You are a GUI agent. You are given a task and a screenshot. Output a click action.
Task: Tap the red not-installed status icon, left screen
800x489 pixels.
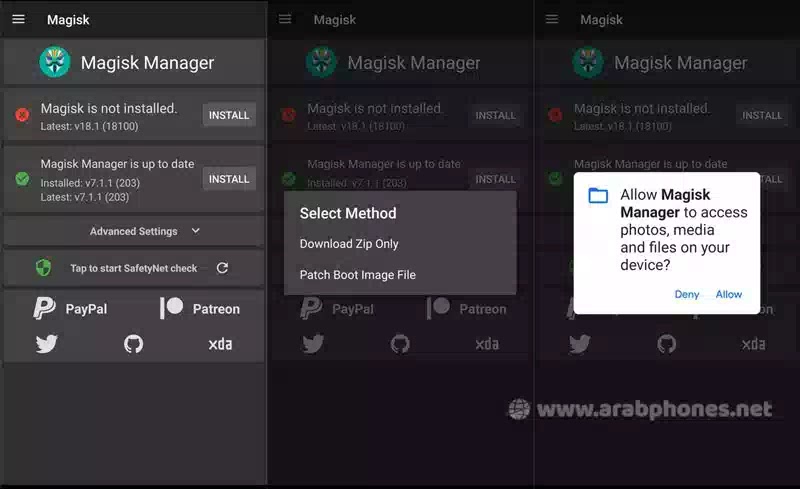click(x=22, y=115)
